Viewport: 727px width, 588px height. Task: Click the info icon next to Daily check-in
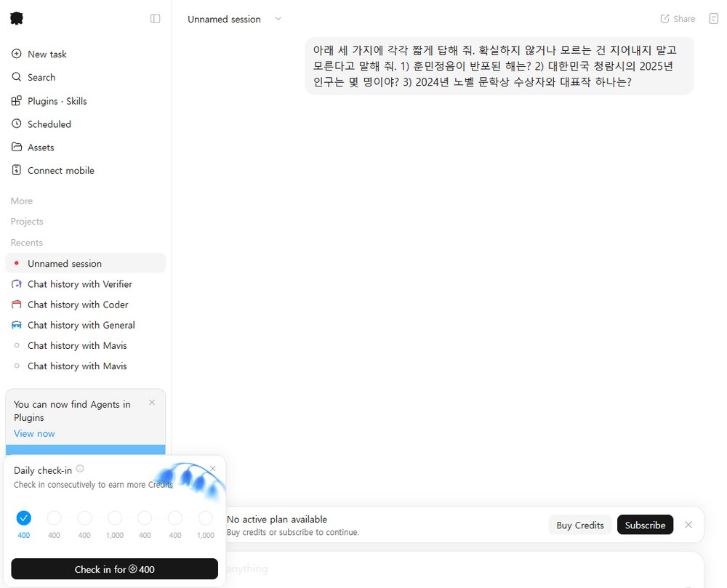(80, 469)
